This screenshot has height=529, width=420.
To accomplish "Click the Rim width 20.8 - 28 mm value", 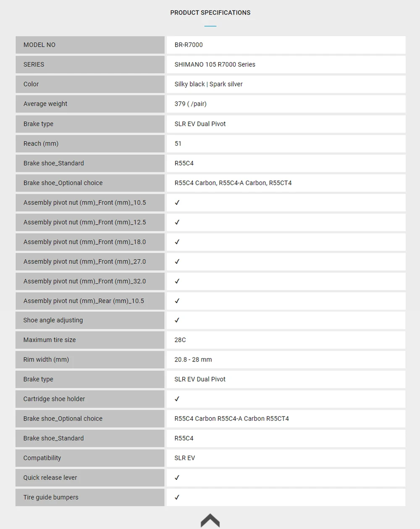I will (x=193, y=360).
